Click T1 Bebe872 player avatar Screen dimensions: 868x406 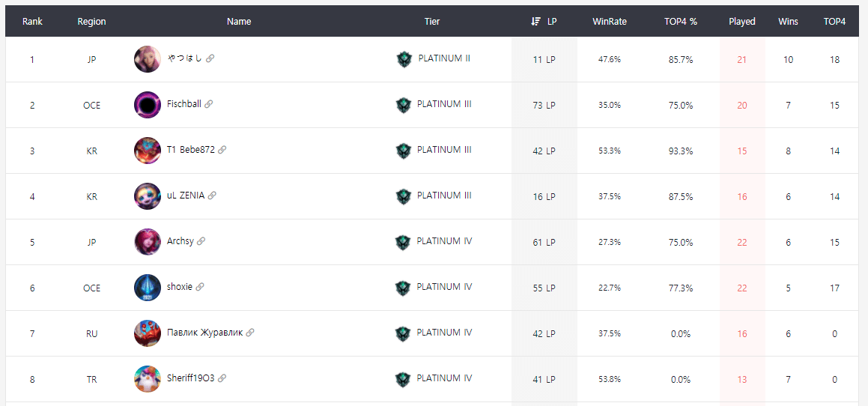148,151
